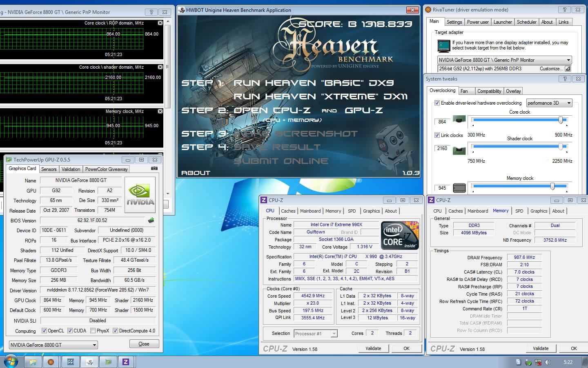Click OPEN CPU-Z in Heaven window

[272, 110]
